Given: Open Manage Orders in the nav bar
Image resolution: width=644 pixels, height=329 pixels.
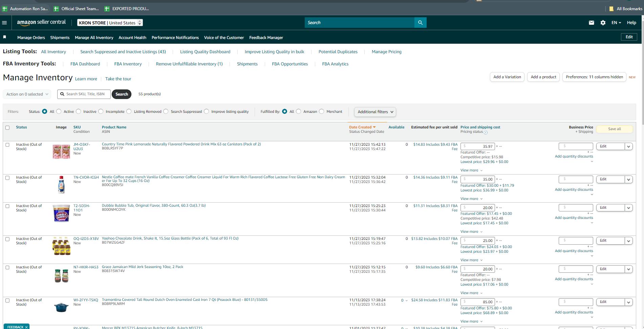Looking at the screenshot, I should [31, 38].
